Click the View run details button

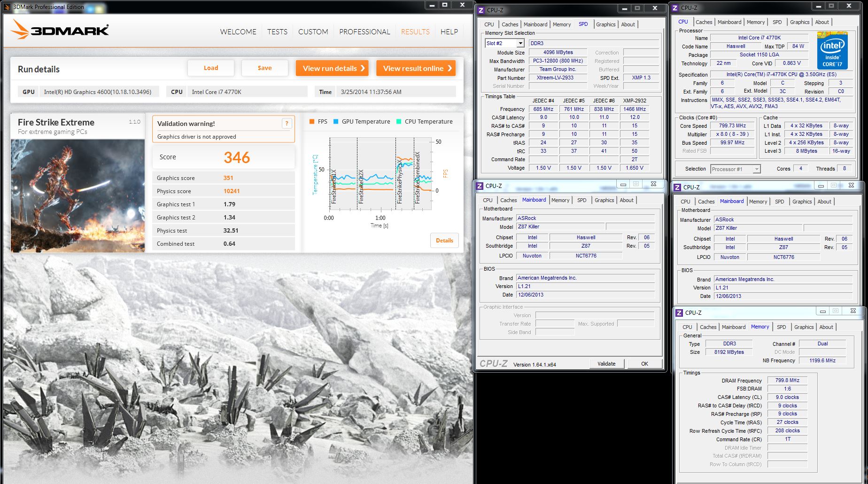click(332, 68)
